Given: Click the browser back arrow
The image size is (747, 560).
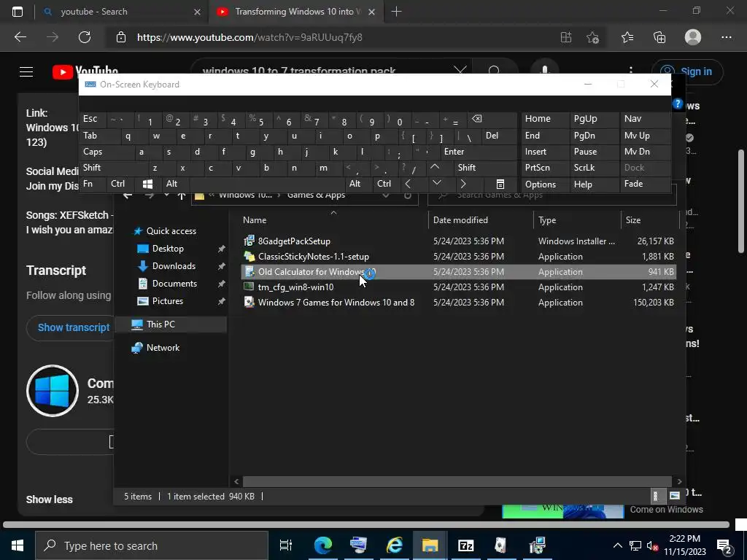Looking at the screenshot, I should 20,37.
